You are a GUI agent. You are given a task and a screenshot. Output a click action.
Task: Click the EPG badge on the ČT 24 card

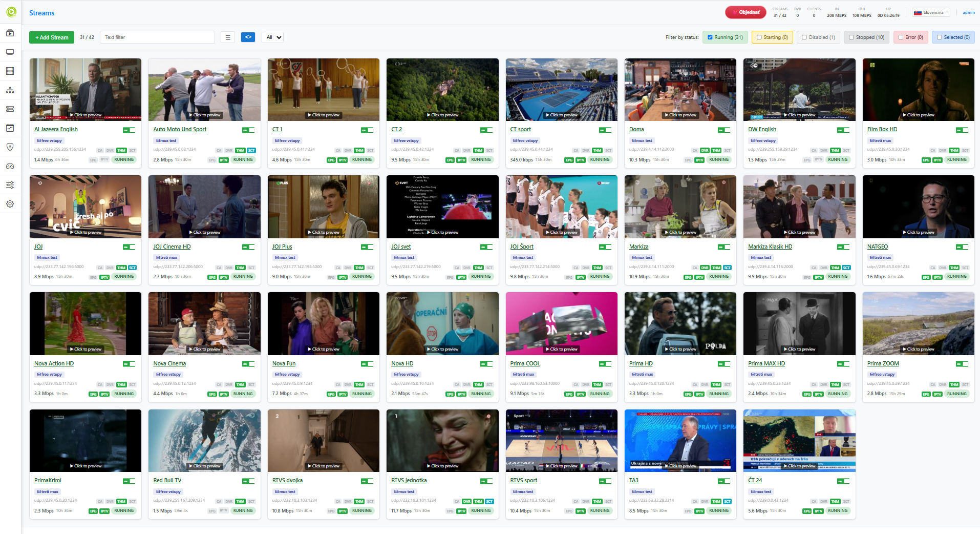click(x=807, y=511)
